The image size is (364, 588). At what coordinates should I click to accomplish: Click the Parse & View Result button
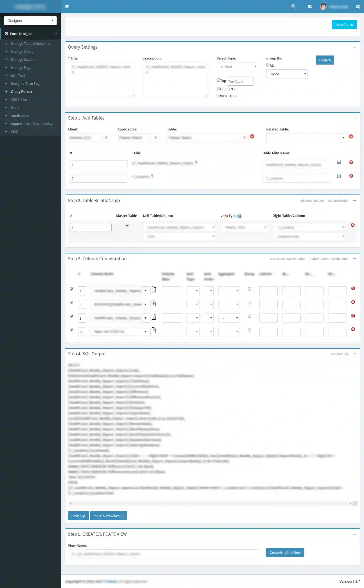click(108, 516)
